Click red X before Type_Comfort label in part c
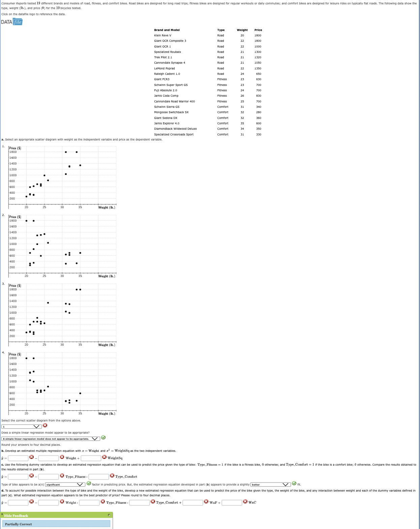Image resolution: width=420 pixels, height=529 pixels. [112, 476]
